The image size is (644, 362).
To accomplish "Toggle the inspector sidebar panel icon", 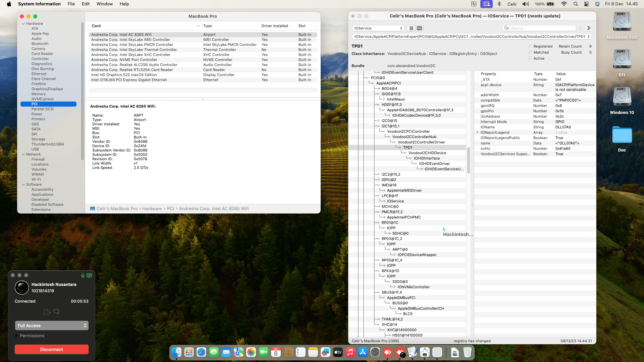I will click(x=588, y=28).
